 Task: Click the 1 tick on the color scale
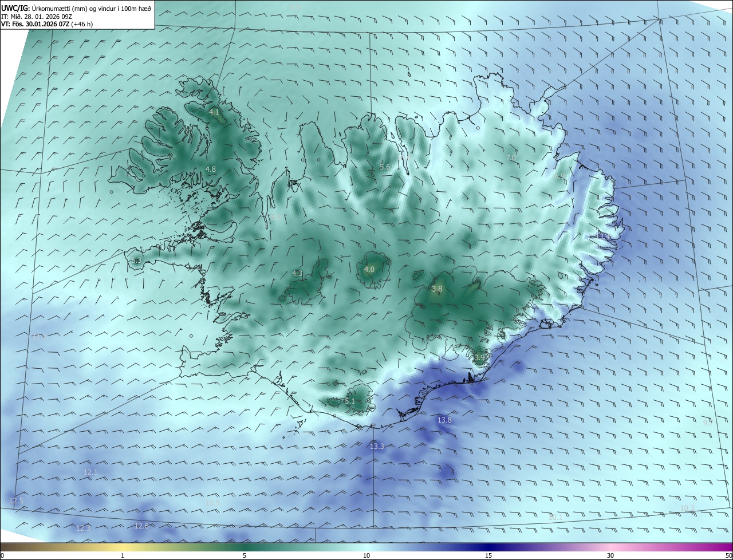point(123,555)
